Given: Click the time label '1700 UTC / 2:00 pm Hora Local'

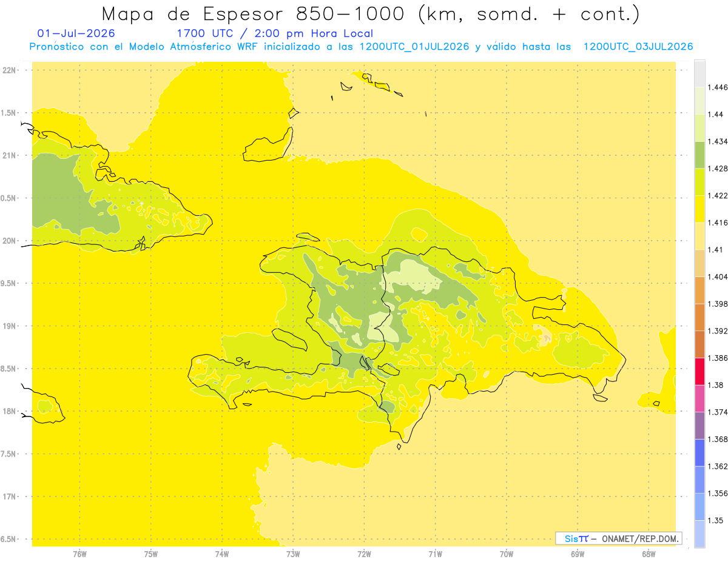Looking at the screenshot, I should tap(275, 33).
